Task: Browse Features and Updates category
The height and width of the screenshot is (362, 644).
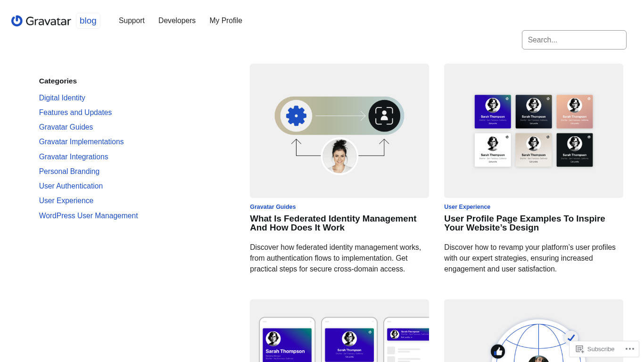Action: click(x=75, y=113)
